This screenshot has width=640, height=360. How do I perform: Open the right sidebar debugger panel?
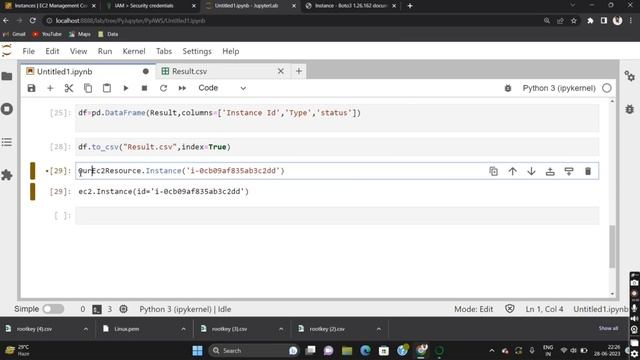pyautogui.click(x=629, y=109)
